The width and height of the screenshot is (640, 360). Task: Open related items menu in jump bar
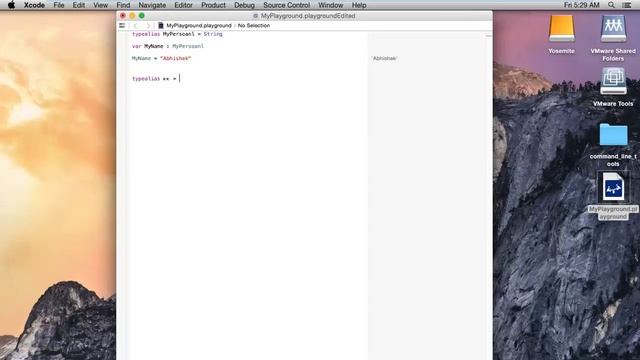pyautogui.click(x=122, y=25)
